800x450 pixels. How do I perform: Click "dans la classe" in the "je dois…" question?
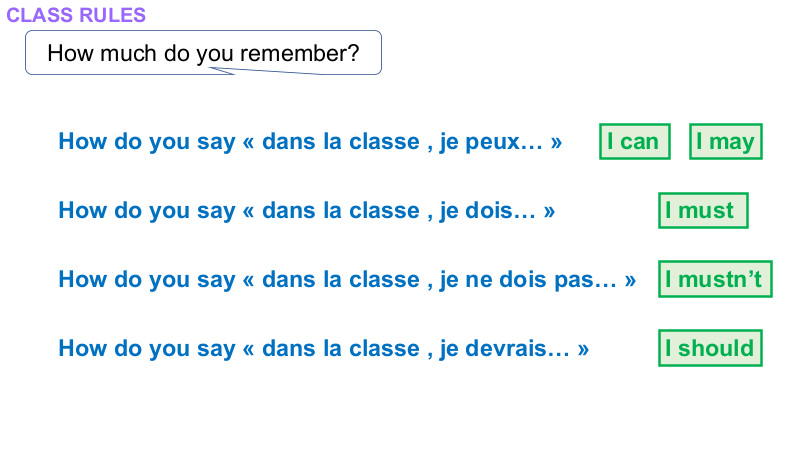click(x=340, y=211)
